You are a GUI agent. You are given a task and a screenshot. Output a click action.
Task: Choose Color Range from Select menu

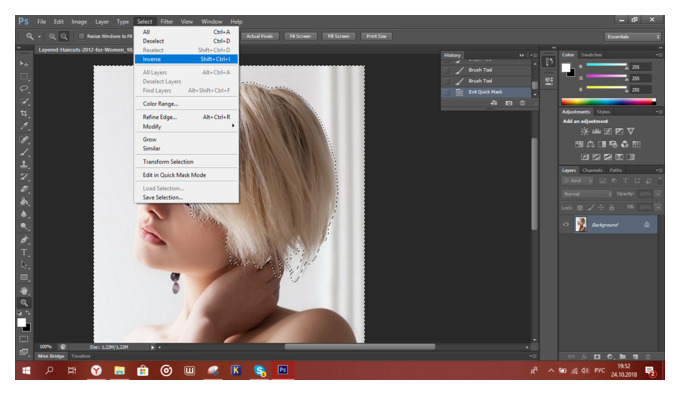click(186, 104)
